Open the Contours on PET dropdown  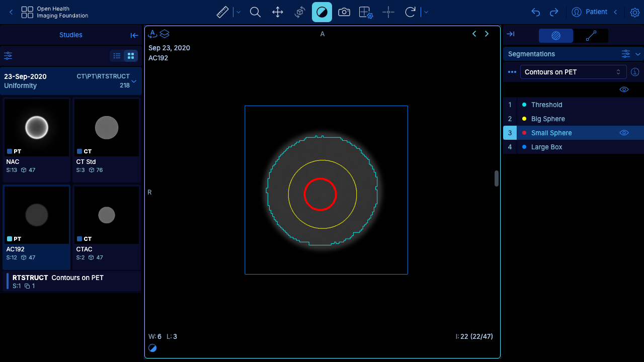573,72
